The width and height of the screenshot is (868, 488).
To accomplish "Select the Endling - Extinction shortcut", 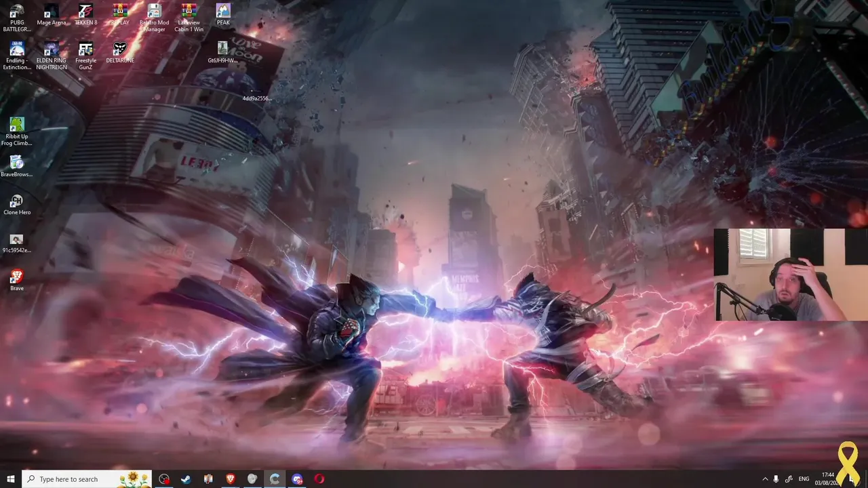I will (17, 56).
